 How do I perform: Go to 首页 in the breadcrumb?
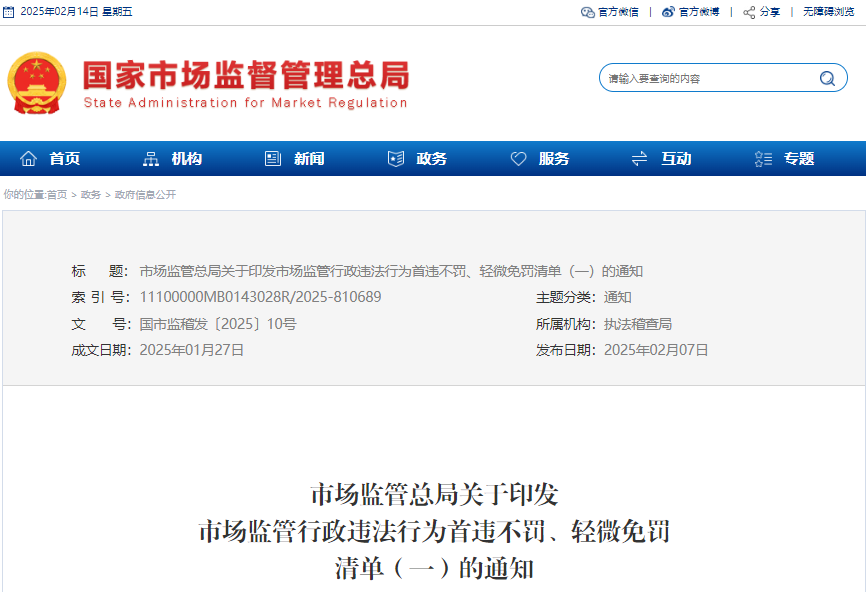click(x=57, y=194)
